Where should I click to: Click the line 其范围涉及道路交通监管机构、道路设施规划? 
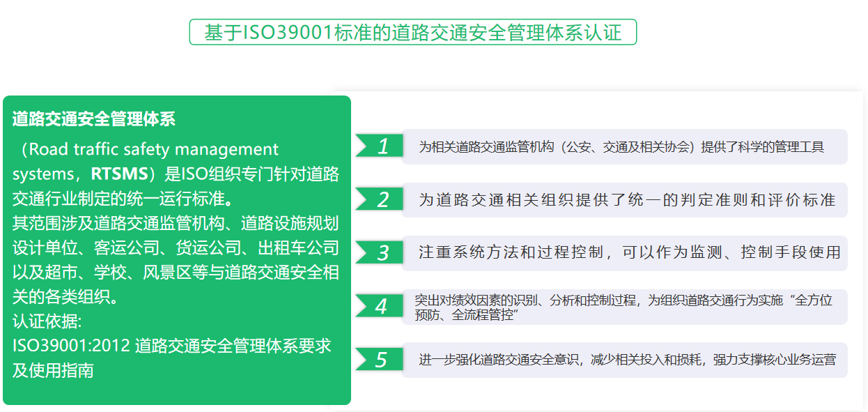click(176, 223)
